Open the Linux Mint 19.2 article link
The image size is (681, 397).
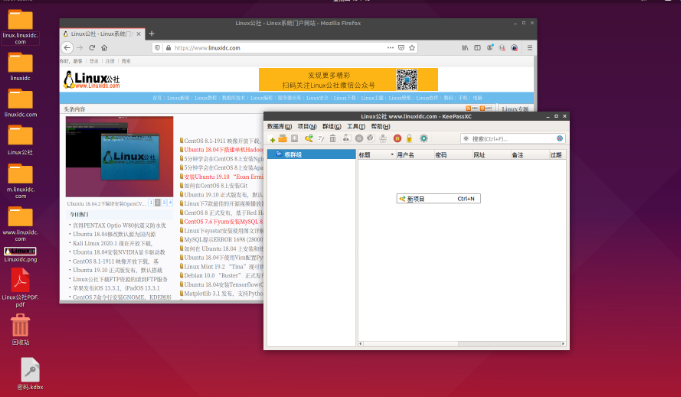pos(223,266)
